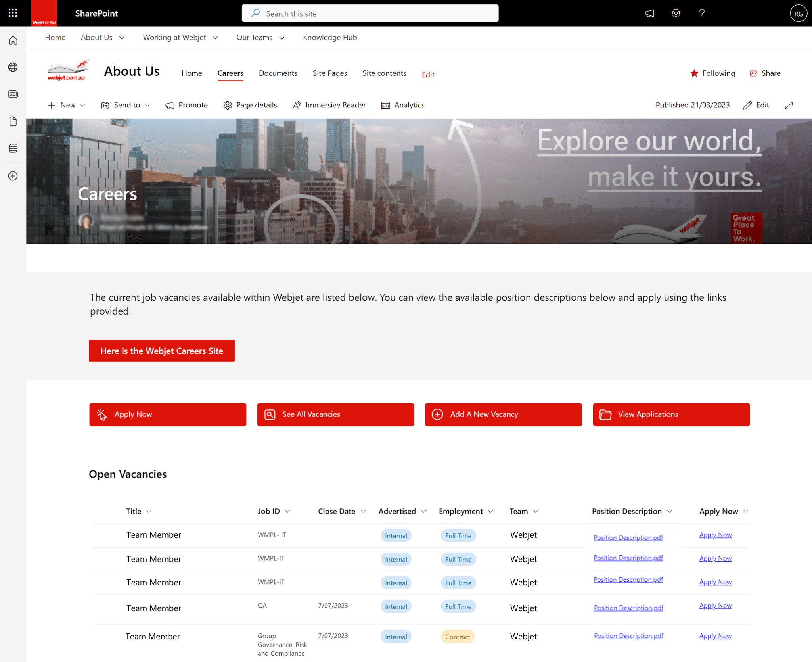Open Page details settings
The width and height of the screenshot is (812, 662).
click(250, 105)
